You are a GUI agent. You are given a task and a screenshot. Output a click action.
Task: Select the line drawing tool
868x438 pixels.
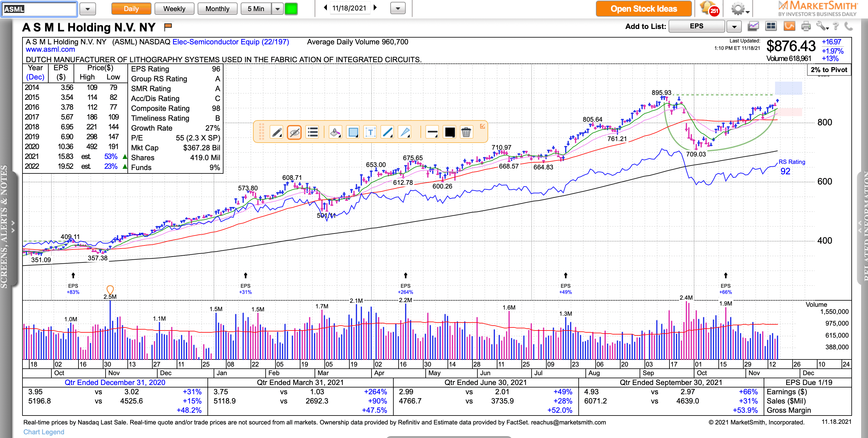click(388, 132)
